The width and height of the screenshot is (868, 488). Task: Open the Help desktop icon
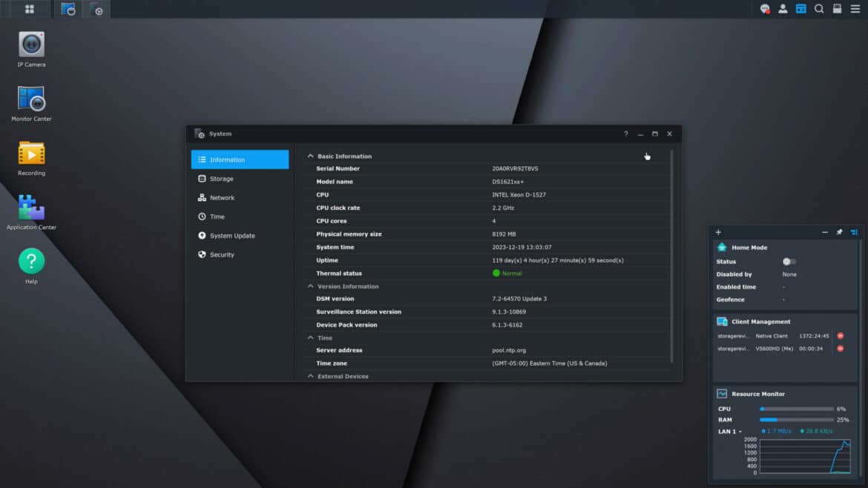tap(31, 266)
